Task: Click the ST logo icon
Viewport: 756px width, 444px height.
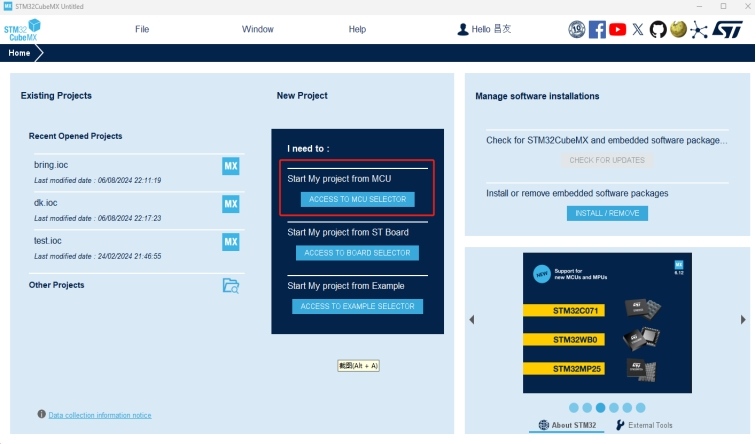Action: [x=725, y=30]
